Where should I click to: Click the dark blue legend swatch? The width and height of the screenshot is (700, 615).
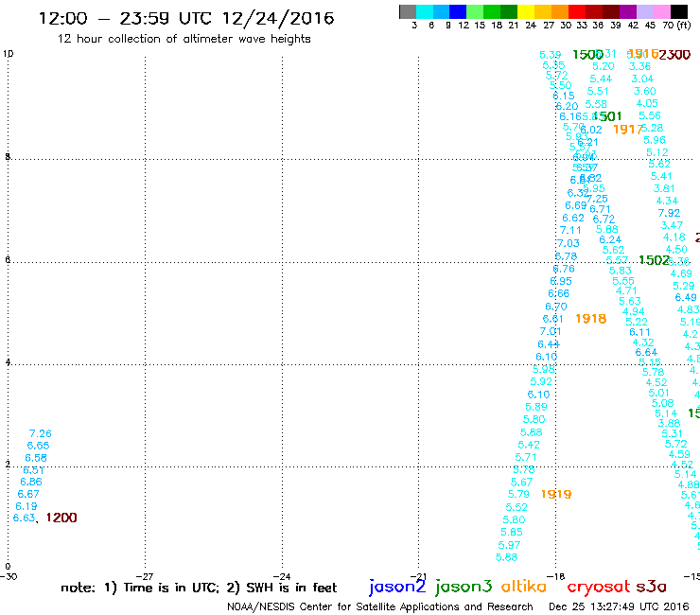coord(458,11)
